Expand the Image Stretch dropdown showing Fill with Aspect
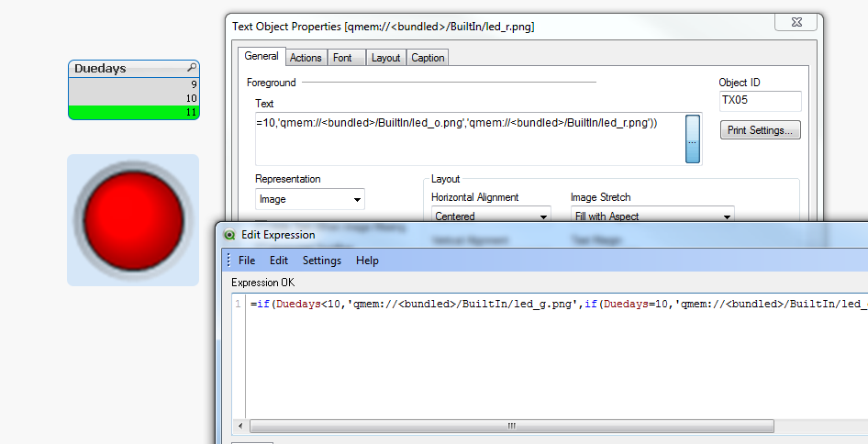 pos(652,216)
